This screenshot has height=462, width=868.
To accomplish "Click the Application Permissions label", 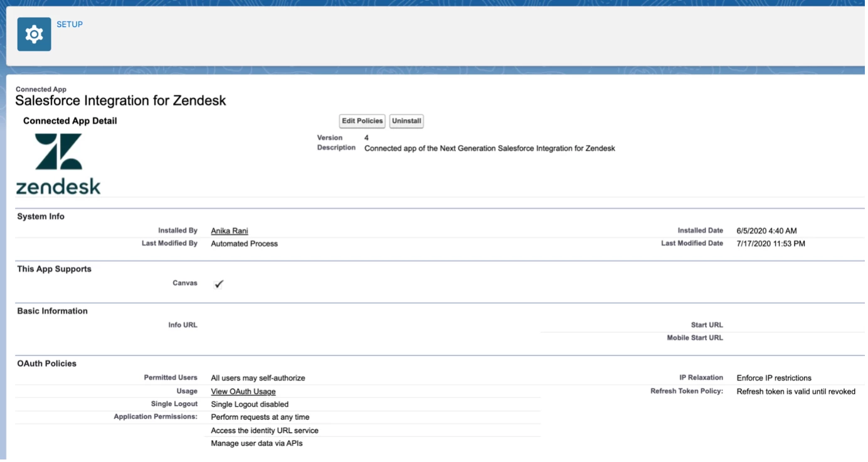I will [x=156, y=417].
